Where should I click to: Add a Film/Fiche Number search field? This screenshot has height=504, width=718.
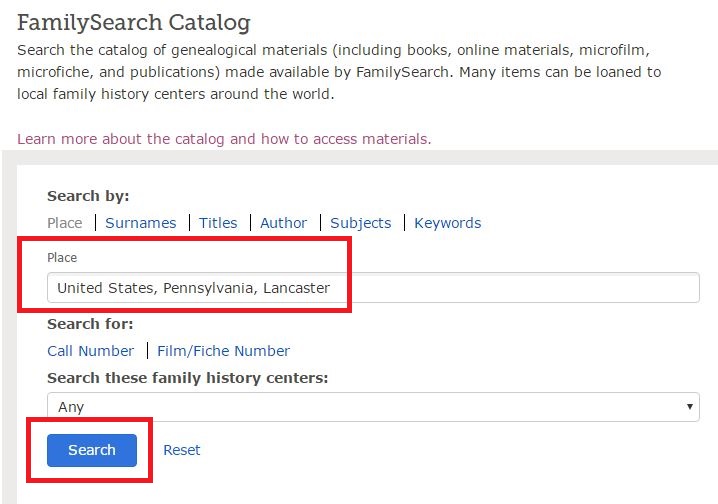click(x=223, y=351)
